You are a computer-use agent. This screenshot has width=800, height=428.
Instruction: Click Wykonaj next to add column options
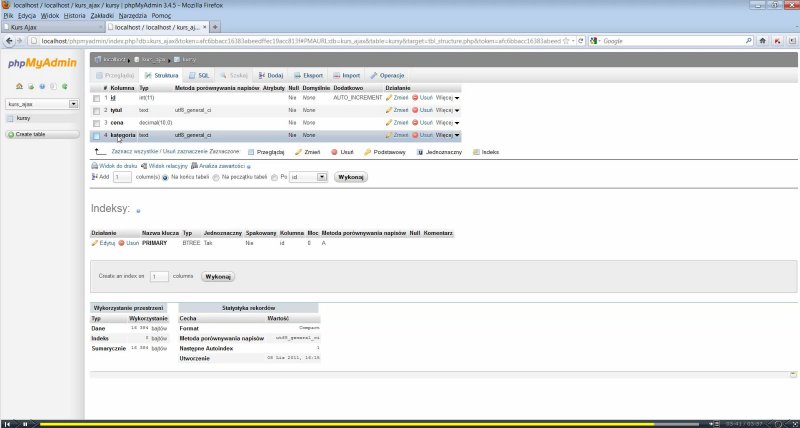350,176
